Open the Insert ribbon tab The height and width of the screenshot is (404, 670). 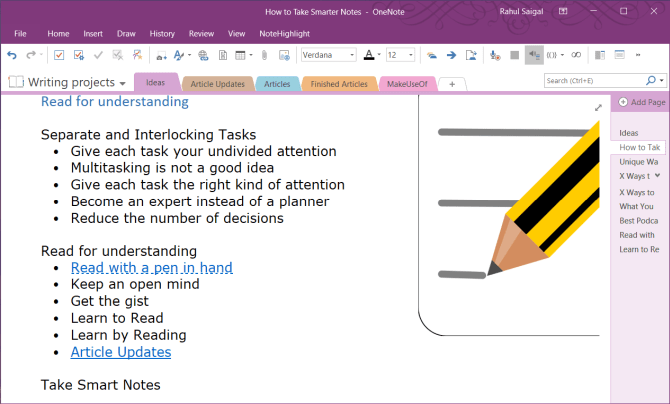[93, 33]
